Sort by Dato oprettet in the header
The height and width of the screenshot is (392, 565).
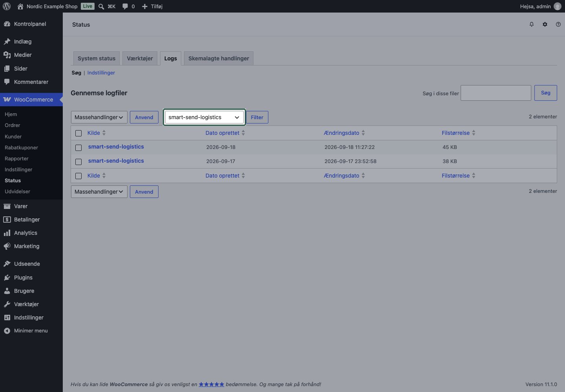tap(225, 133)
